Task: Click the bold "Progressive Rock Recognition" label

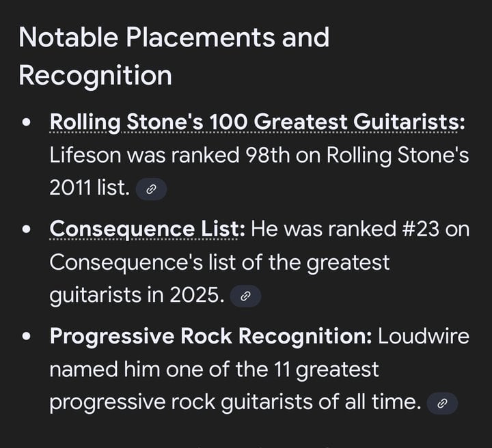Action: tap(210, 336)
